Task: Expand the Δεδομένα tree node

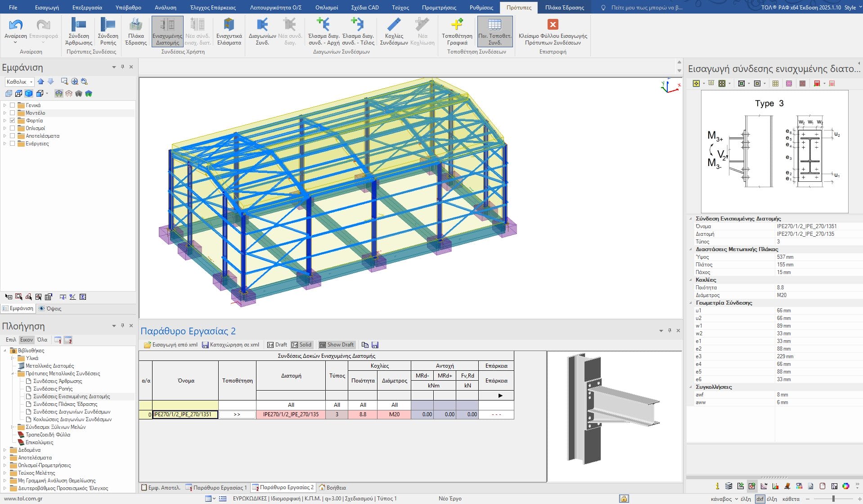Action: (5, 450)
